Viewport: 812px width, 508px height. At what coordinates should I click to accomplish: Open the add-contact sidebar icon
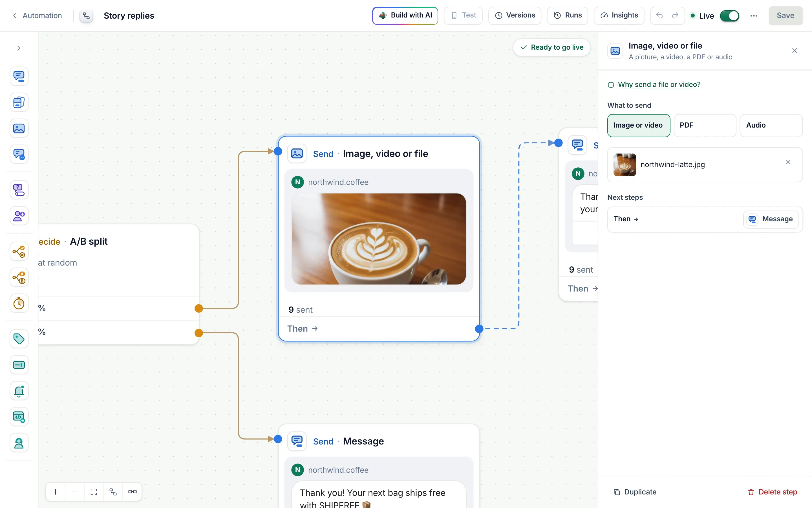tap(19, 216)
